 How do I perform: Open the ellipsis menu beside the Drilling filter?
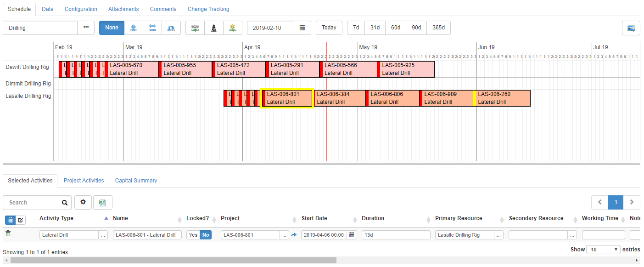[86, 28]
